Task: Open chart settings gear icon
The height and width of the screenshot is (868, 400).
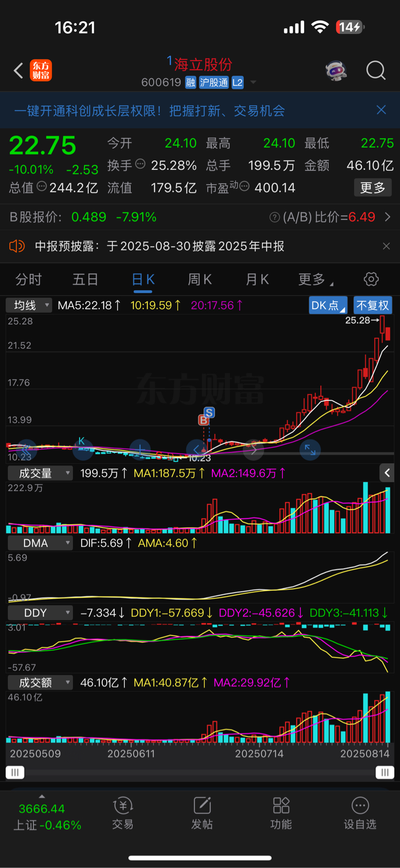Action: tap(371, 279)
